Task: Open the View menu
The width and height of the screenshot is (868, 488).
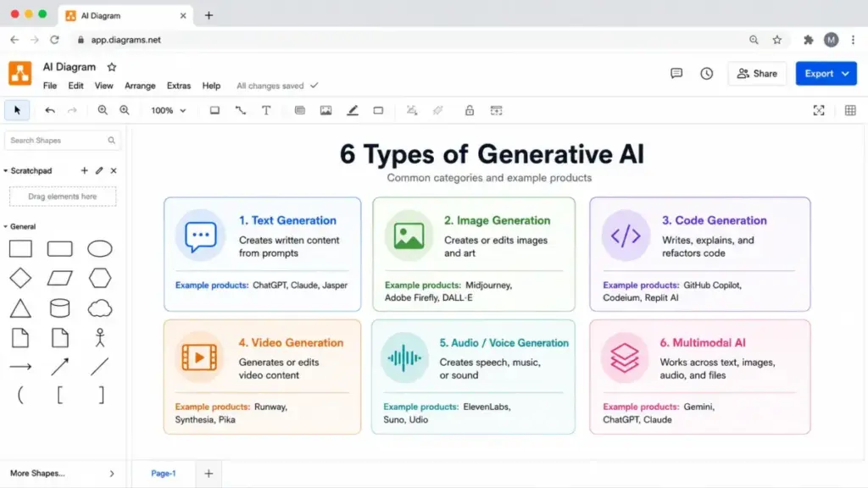Action: (x=103, y=86)
